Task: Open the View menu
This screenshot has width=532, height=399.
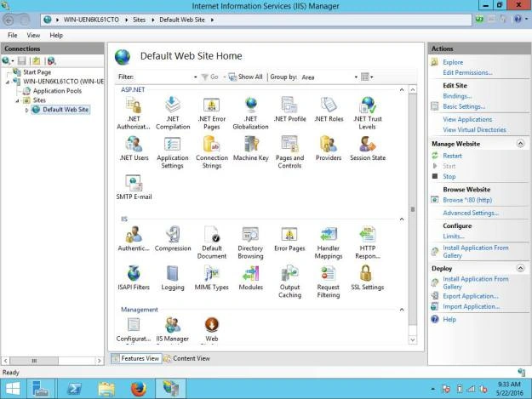Action: pyautogui.click(x=33, y=35)
